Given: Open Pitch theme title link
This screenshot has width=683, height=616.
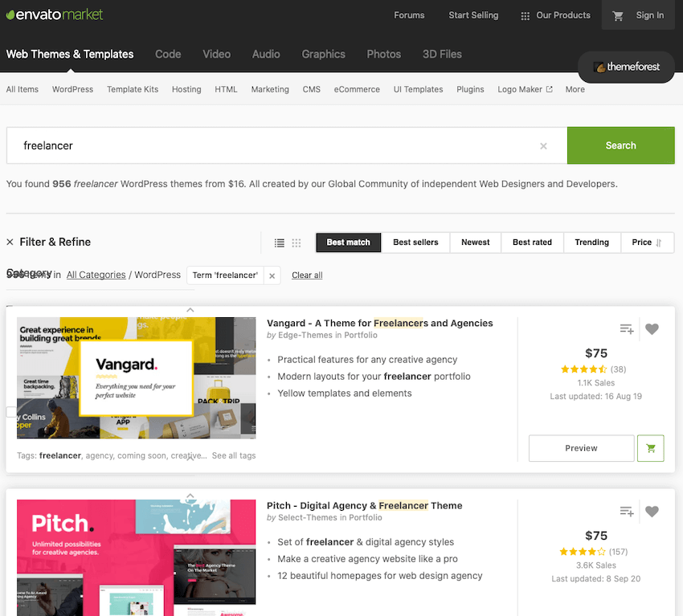Looking at the screenshot, I should (365, 506).
